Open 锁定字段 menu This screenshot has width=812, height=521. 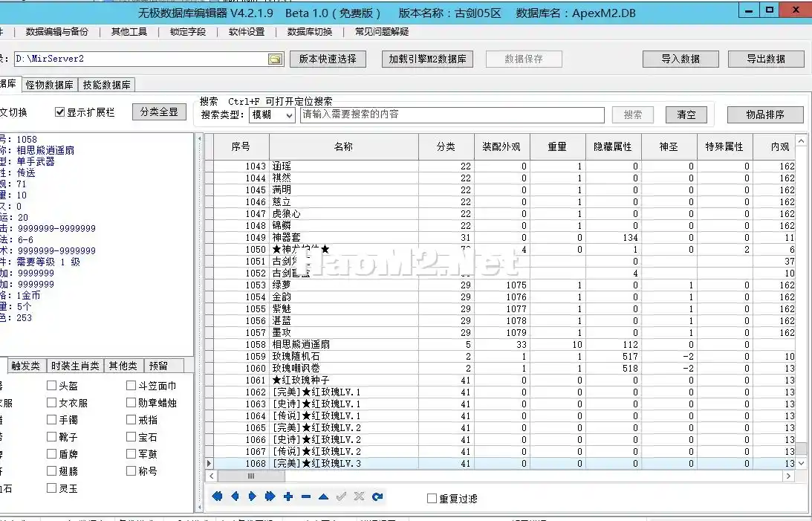[188, 32]
